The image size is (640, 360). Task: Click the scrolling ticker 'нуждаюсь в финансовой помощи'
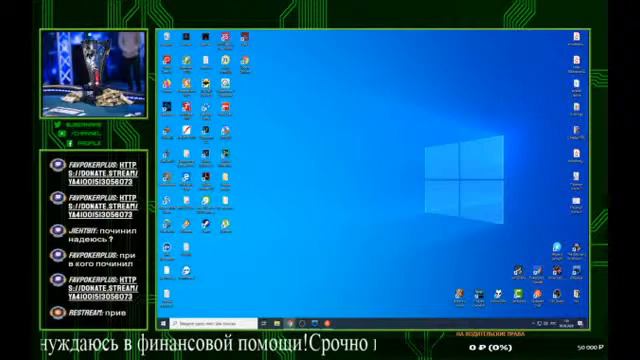pos(174,344)
